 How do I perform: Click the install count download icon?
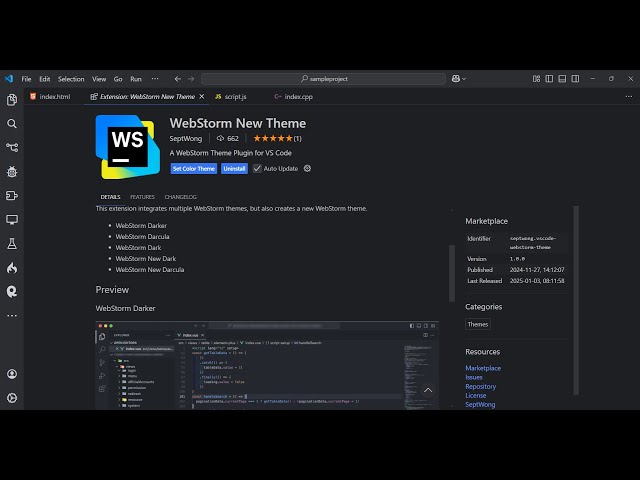click(x=220, y=138)
